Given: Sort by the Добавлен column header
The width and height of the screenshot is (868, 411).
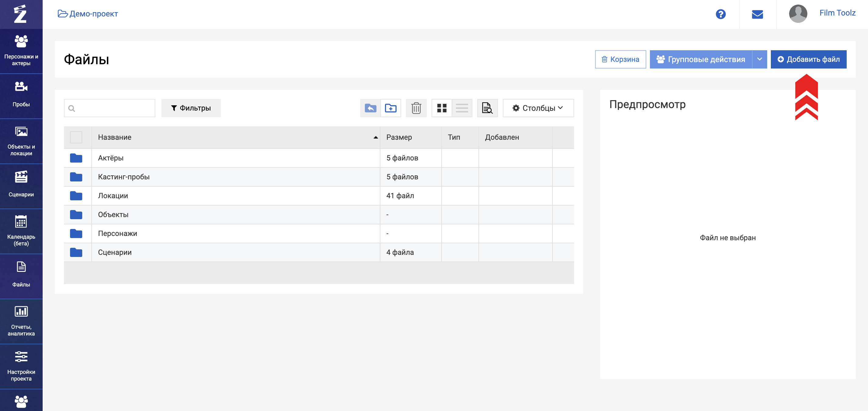Looking at the screenshot, I should pyautogui.click(x=516, y=137).
